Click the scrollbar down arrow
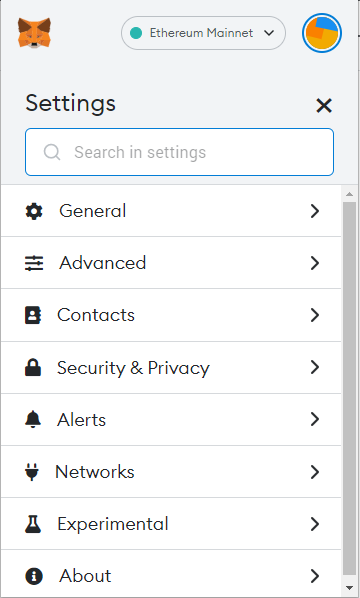 point(349,588)
